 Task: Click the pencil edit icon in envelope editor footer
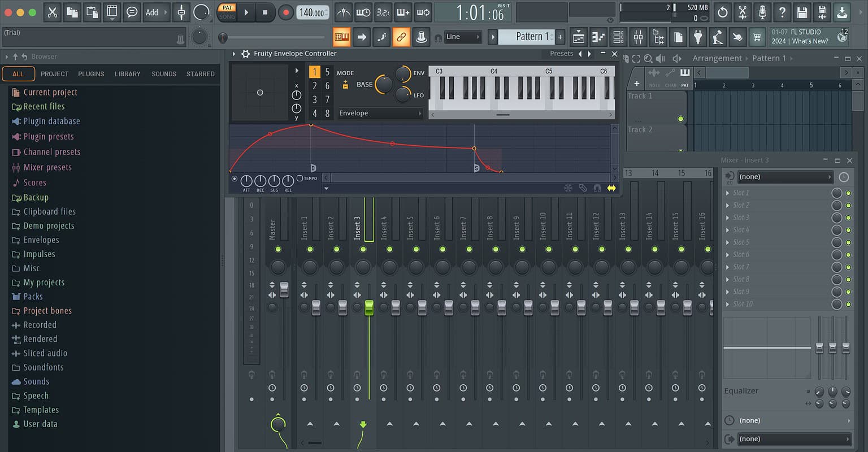[x=583, y=188]
